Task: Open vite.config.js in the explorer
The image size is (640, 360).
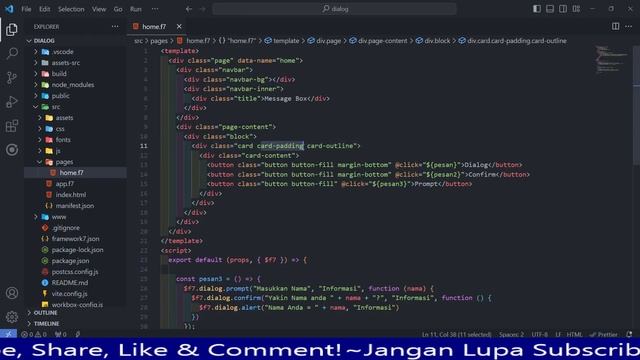Action: click(75, 293)
